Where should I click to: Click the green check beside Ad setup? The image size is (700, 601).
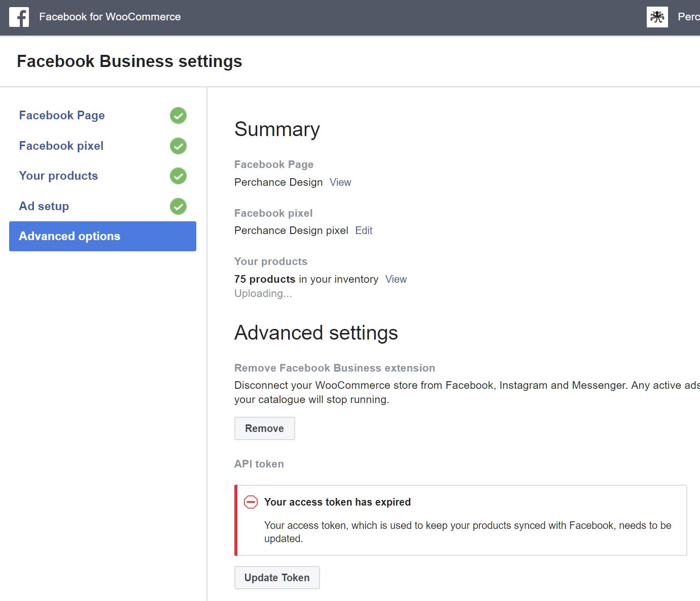178,207
